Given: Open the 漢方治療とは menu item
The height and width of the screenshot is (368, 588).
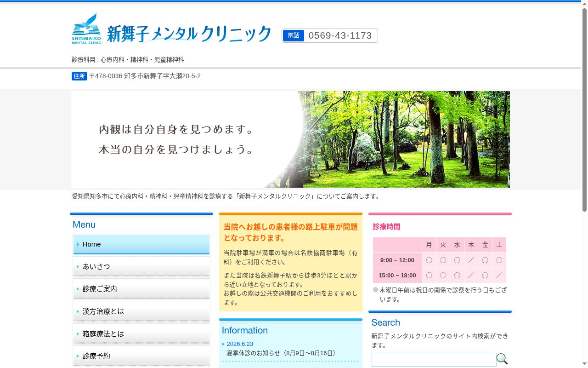Looking at the screenshot, I should (x=141, y=311).
